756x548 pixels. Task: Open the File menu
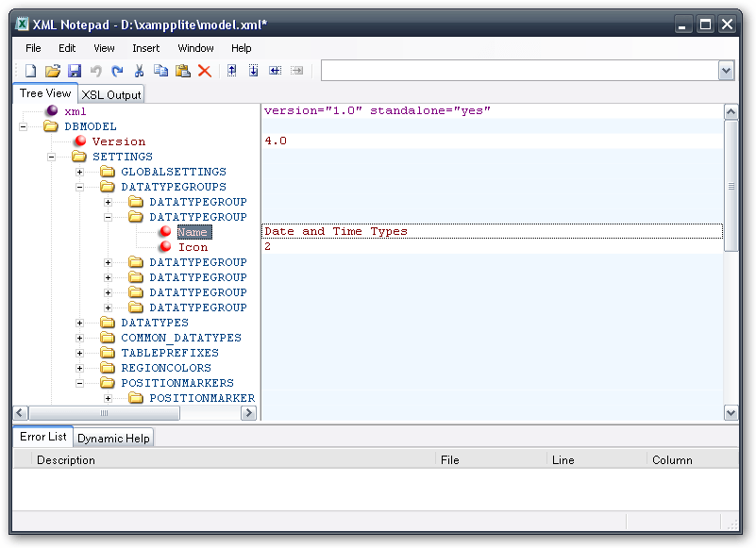coord(33,48)
